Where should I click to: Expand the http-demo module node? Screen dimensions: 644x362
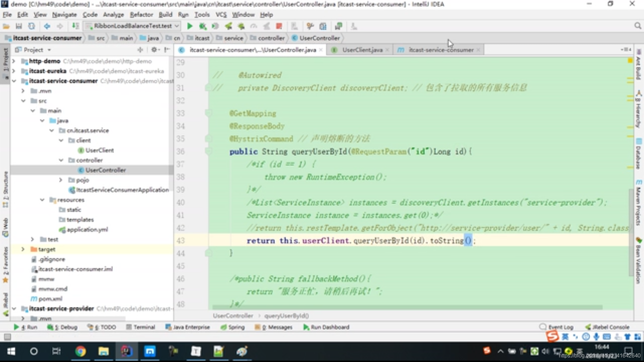14,61
